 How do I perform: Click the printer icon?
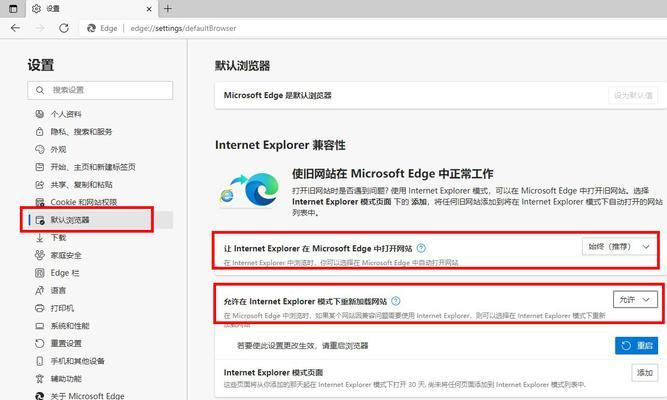(40, 308)
